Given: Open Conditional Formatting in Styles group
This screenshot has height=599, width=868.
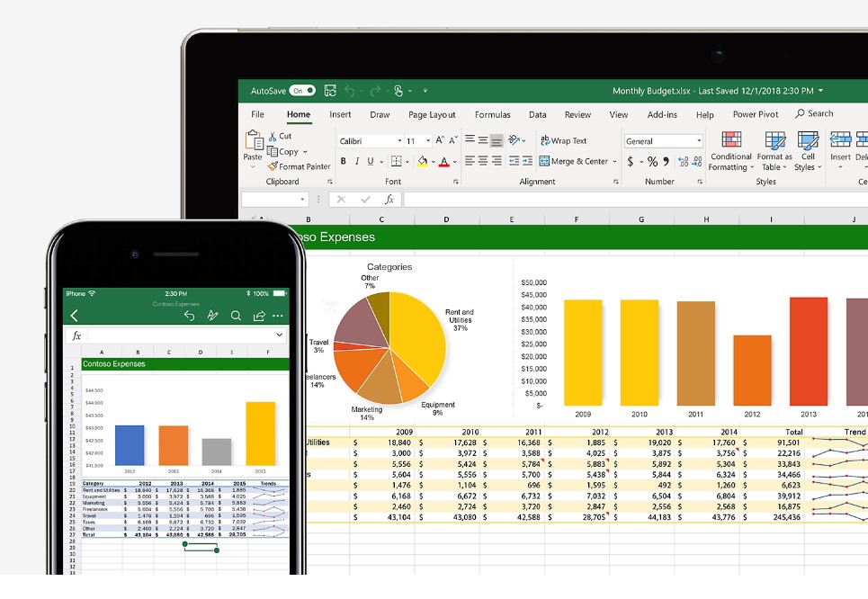Looking at the screenshot, I should click(x=730, y=141).
